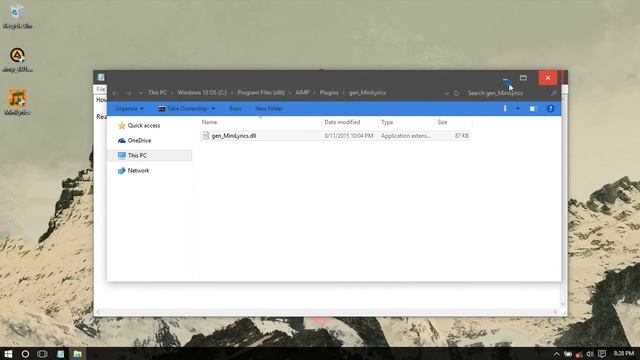Toggle the preview pane icon
640x360 pixels.
pyautogui.click(x=533, y=109)
